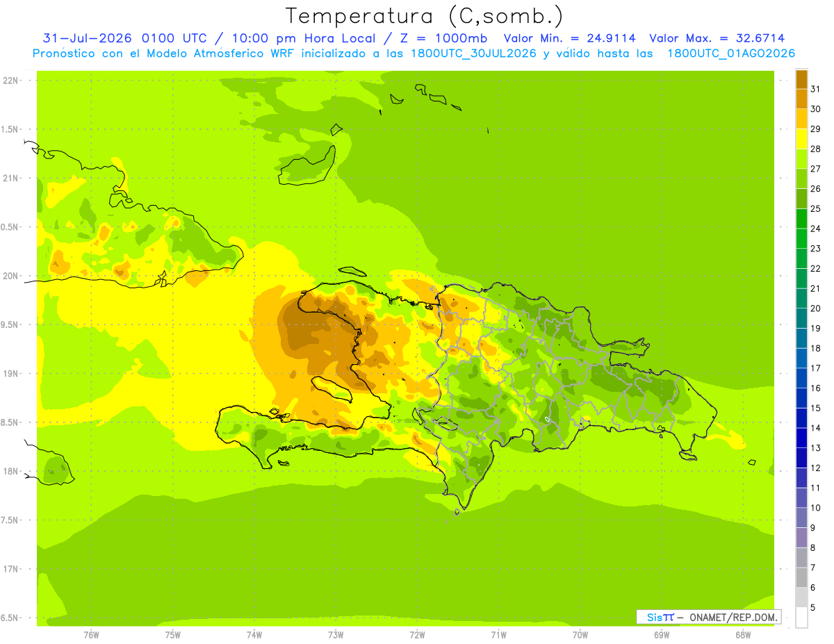Pick the light orange band between 29 and 30
The width and height of the screenshot is (834, 644).
pos(801,119)
